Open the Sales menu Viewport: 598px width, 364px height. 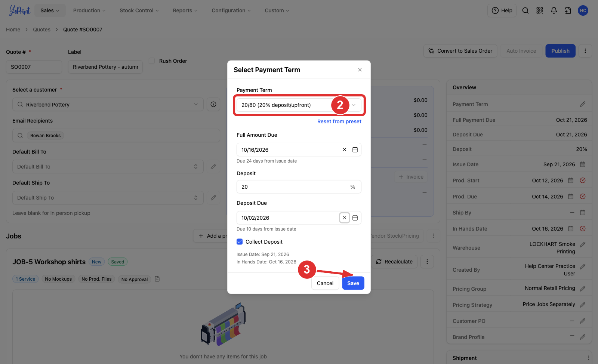pyautogui.click(x=50, y=10)
